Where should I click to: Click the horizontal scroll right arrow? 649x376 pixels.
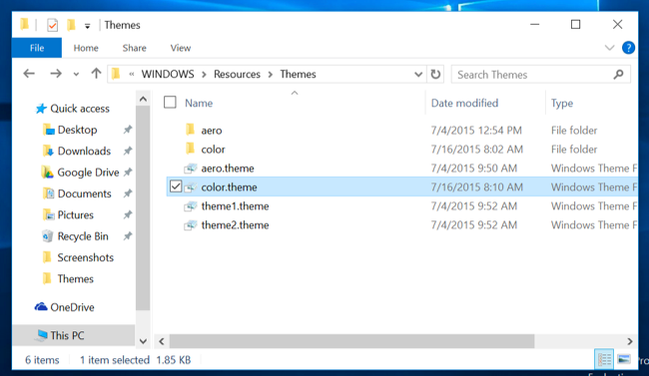tap(630, 341)
